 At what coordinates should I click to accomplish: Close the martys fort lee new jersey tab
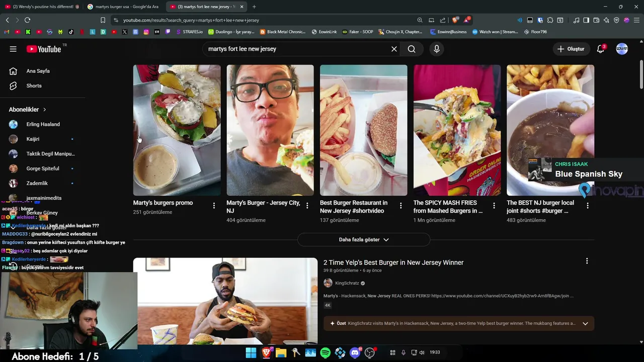click(x=242, y=7)
